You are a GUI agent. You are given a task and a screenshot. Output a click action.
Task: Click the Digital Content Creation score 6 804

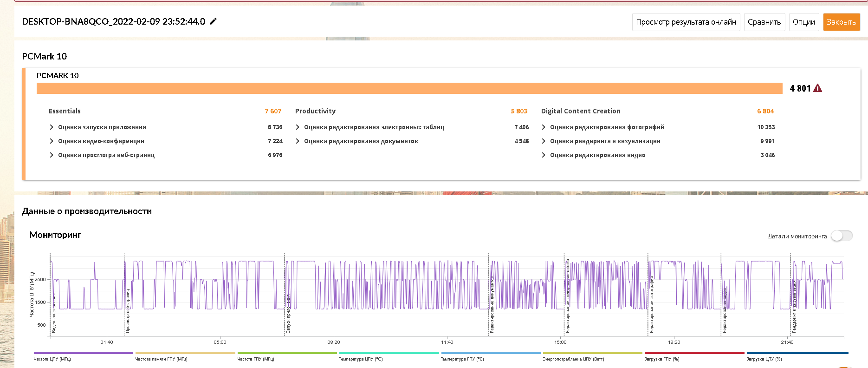click(765, 111)
